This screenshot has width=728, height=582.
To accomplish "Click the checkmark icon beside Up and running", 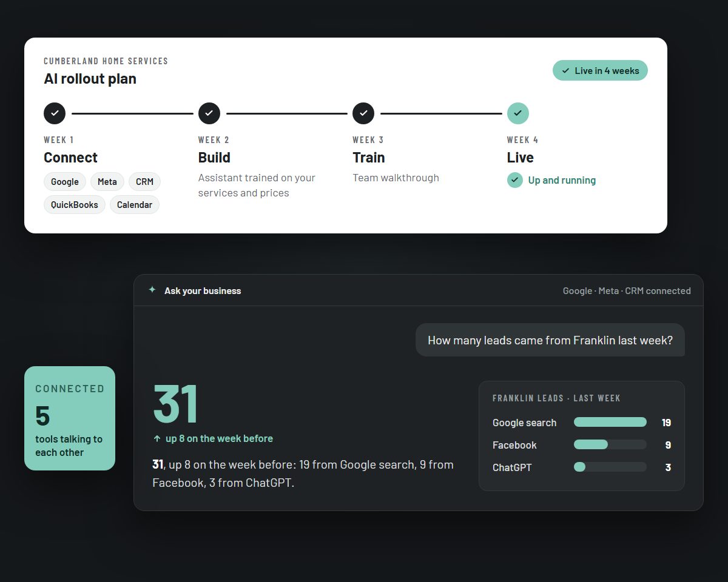I will pyautogui.click(x=515, y=180).
